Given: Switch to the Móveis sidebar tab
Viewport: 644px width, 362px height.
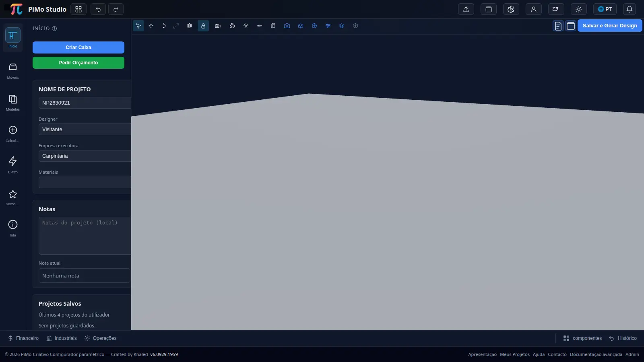Looking at the screenshot, I should coord(13,71).
